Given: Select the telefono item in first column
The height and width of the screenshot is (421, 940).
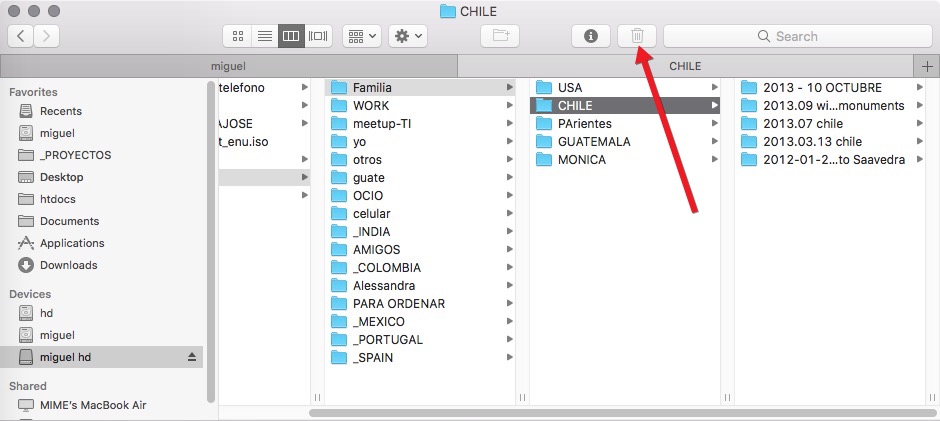Looking at the screenshot, I should 263,88.
